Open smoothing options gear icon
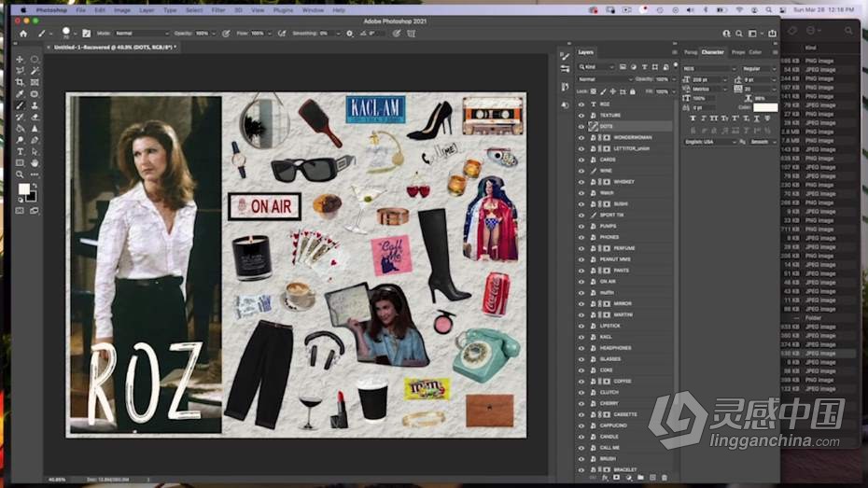 pos(349,34)
